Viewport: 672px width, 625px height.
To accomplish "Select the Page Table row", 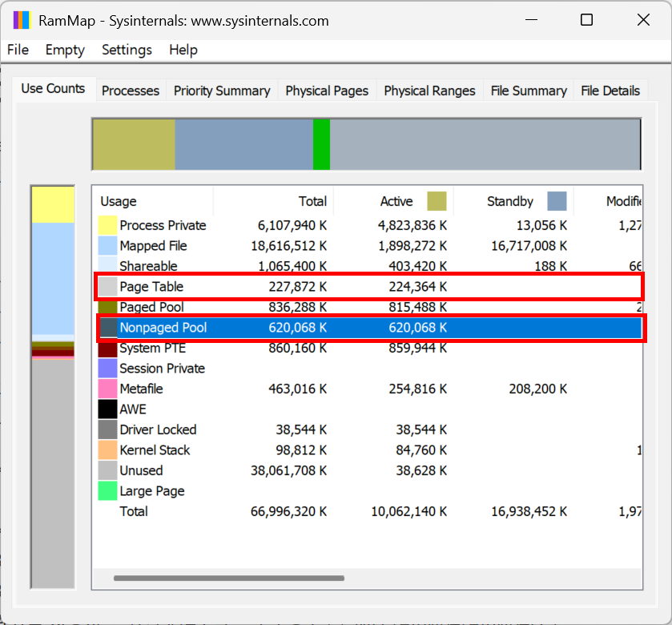I will click(x=368, y=287).
